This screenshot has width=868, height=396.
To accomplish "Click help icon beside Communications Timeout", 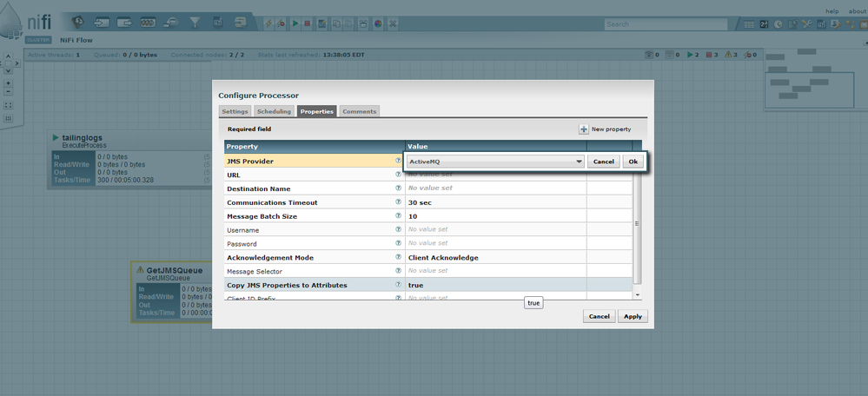I will click(398, 201).
